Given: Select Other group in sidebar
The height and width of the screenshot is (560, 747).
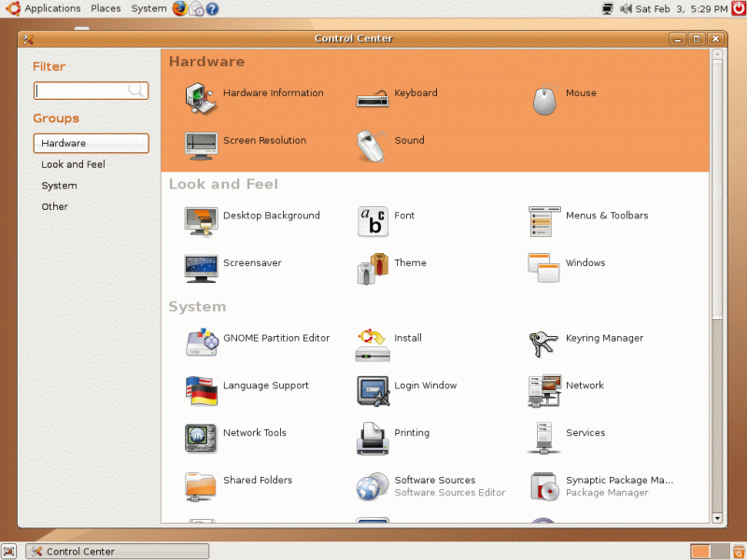Looking at the screenshot, I should coord(55,206).
